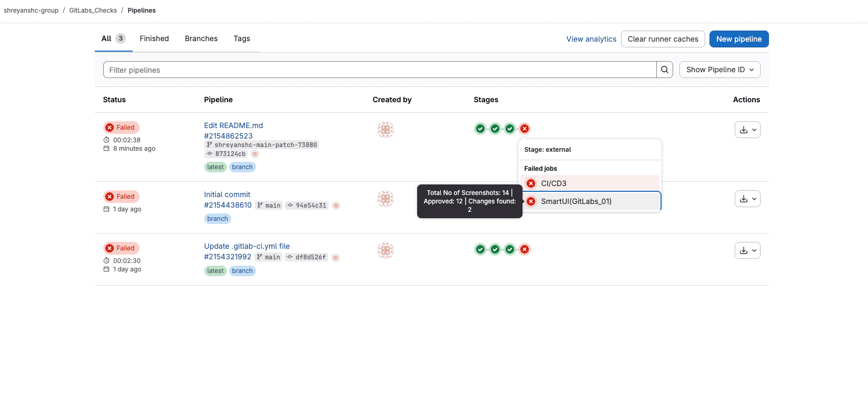Screen dimensions: 868x409
Task: Click the branch badge in Initial commit row
Action: [x=218, y=219]
